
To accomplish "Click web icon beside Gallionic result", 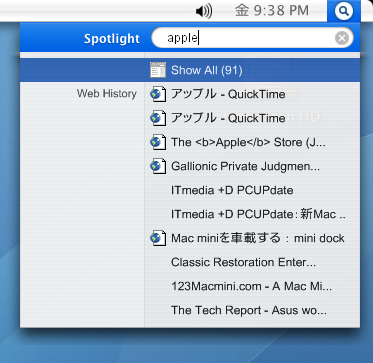I will coord(158,166).
